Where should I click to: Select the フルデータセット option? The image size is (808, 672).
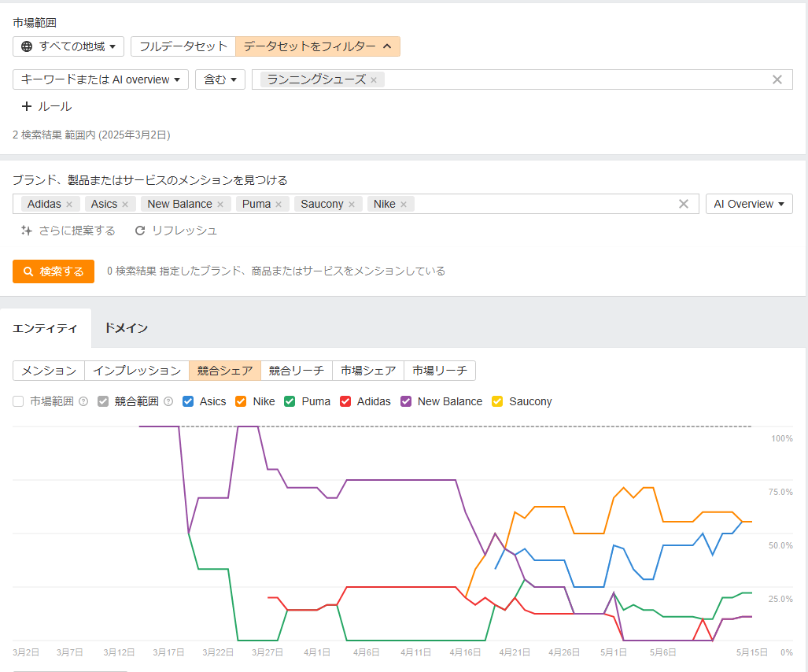183,46
